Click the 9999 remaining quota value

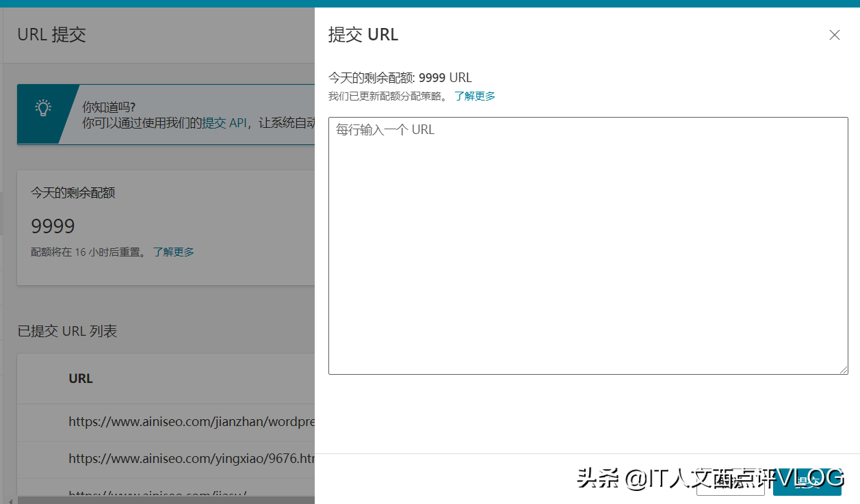(x=53, y=226)
